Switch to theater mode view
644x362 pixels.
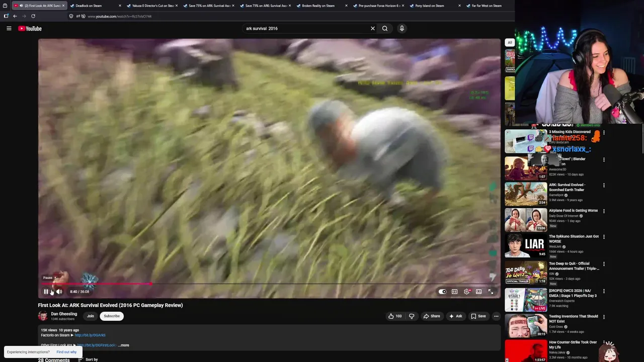479,292
